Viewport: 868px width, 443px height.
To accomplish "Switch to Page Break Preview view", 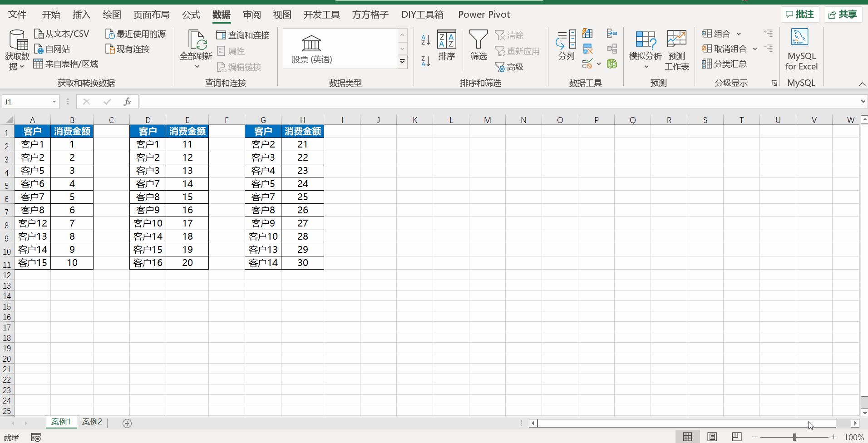I will [x=736, y=437].
